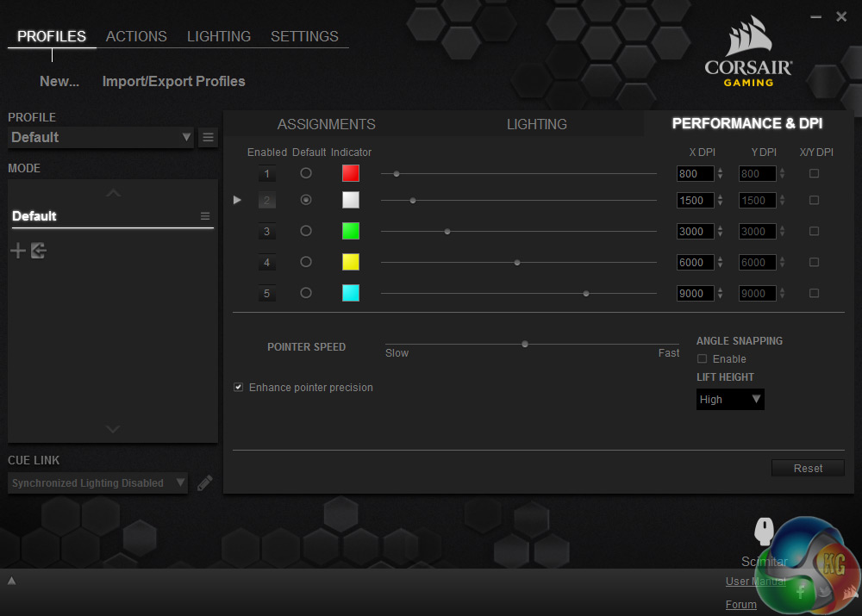
Task: Click the Reset button
Action: coord(808,468)
